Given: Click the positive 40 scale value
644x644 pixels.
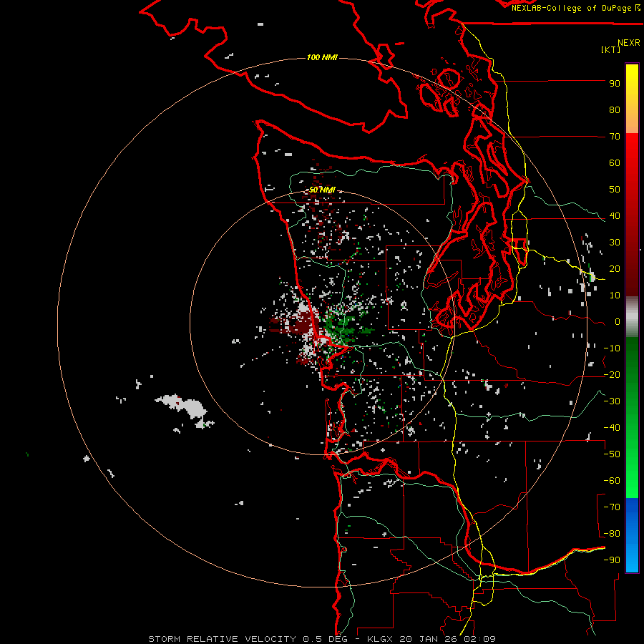Looking at the screenshot, I should pos(615,216).
